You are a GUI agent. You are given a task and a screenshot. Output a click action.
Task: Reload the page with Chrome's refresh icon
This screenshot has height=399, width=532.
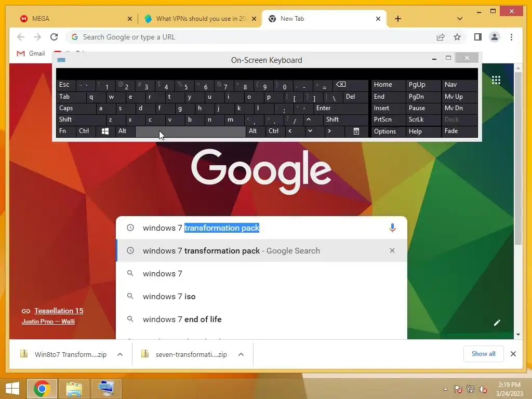[x=54, y=37]
